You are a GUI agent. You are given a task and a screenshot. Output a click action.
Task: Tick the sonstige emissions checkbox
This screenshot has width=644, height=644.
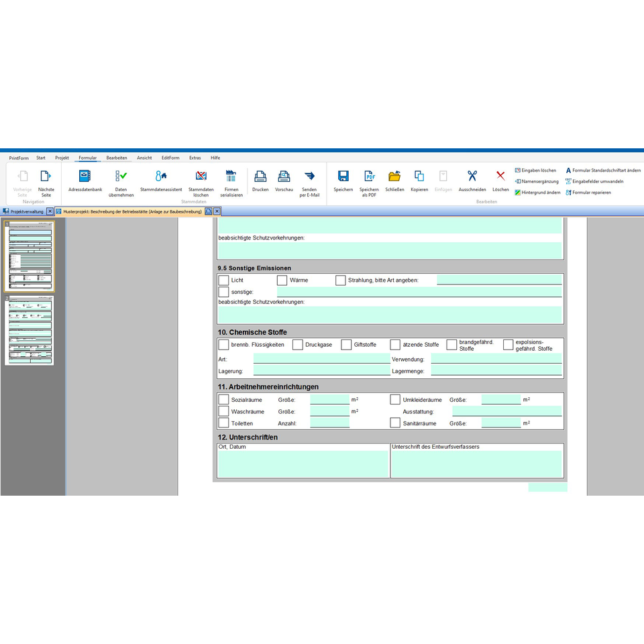click(x=223, y=292)
